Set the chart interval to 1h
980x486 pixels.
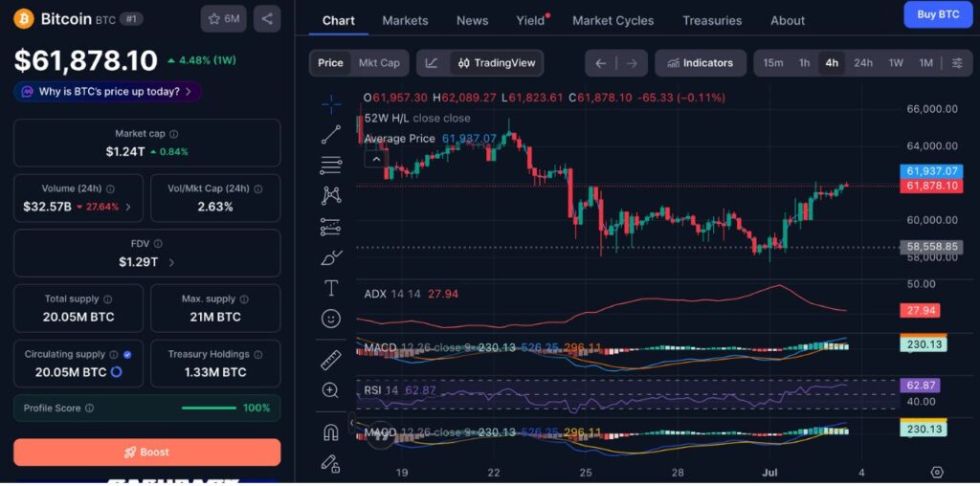click(804, 63)
